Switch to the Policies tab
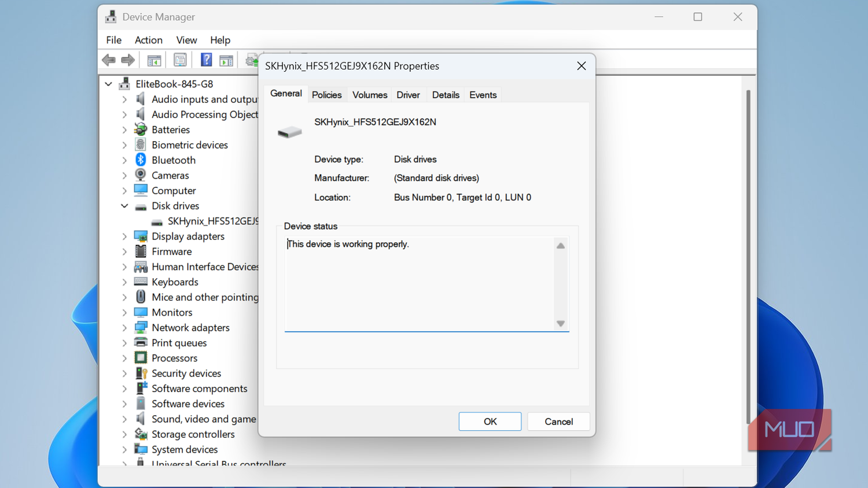Viewport: 868px width, 488px height. tap(327, 95)
